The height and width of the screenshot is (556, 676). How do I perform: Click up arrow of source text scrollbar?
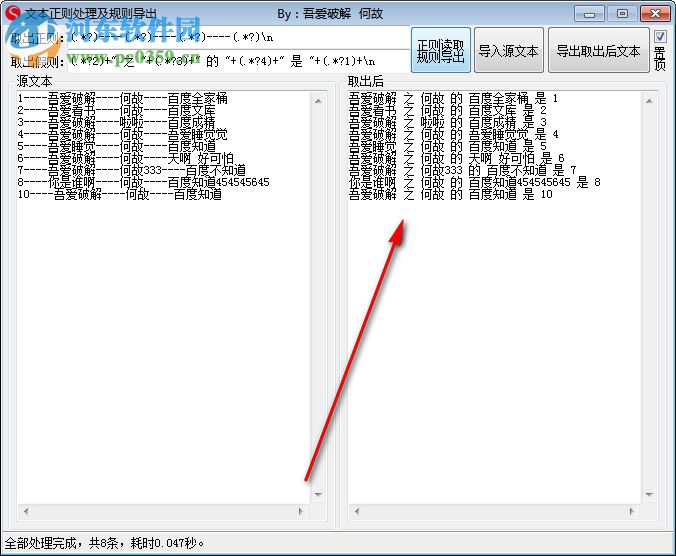pyautogui.click(x=318, y=101)
